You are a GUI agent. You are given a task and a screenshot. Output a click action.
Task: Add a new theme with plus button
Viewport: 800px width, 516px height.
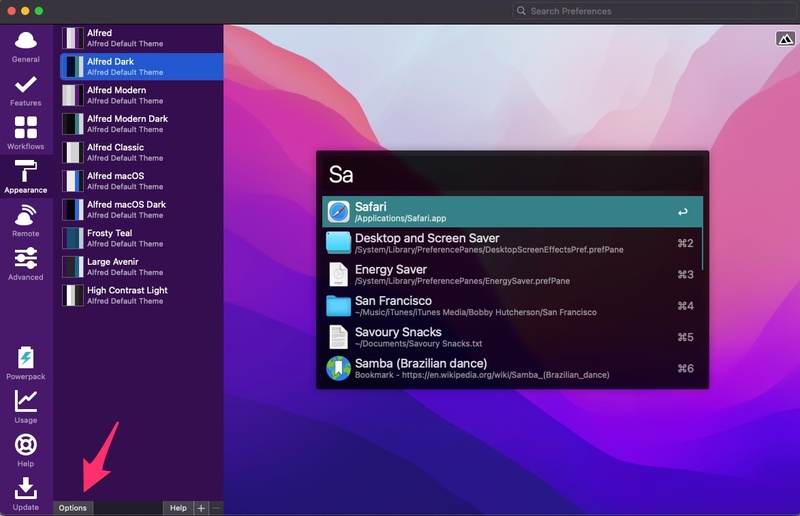click(201, 508)
